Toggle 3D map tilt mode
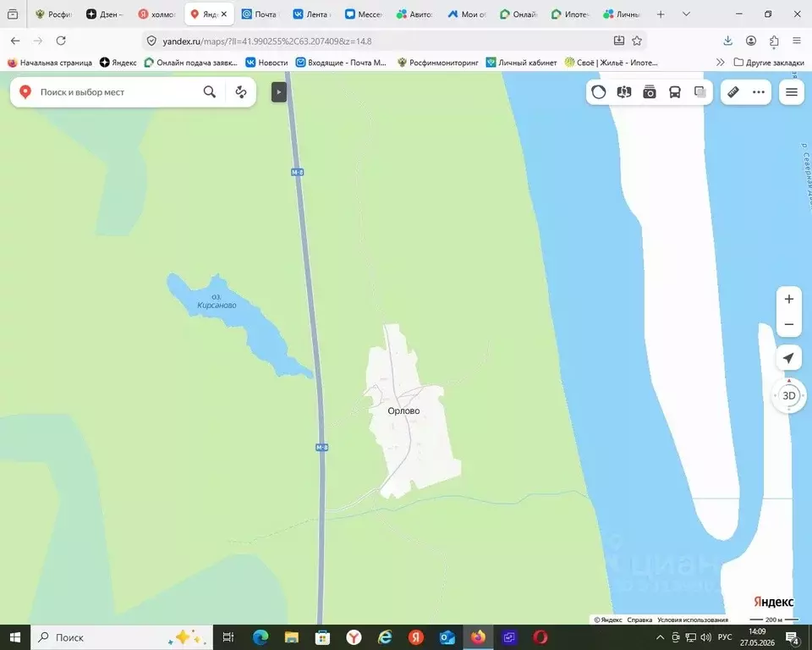The height and width of the screenshot is (650, 812). point(788,395)
